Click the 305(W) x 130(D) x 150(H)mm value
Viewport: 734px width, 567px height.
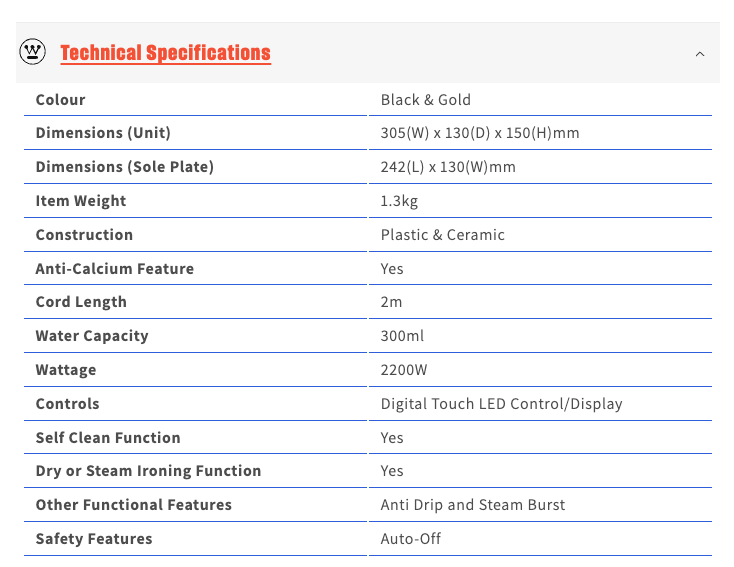click(x=480, y=133)
